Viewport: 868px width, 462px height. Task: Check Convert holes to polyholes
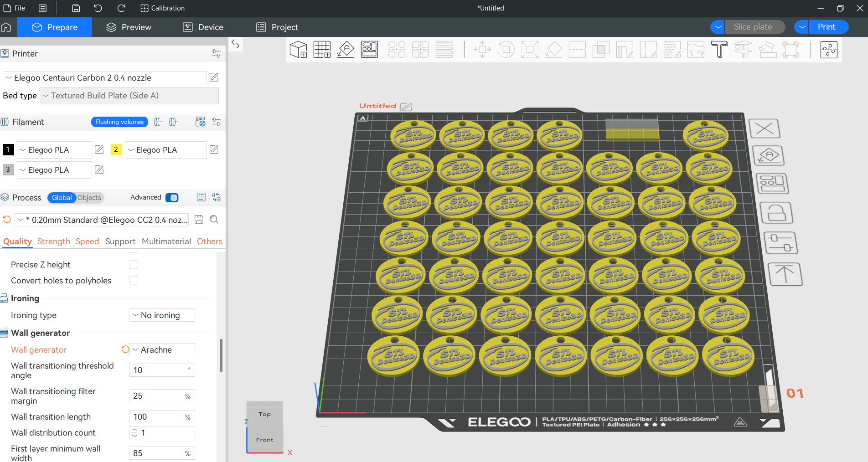[134, 280]
